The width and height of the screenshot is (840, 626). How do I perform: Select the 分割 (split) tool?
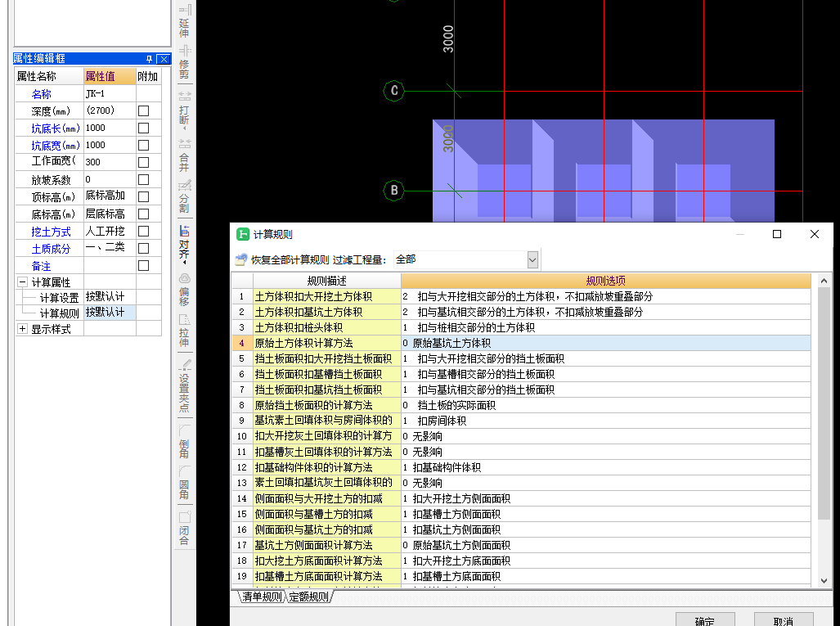[184, 196]
